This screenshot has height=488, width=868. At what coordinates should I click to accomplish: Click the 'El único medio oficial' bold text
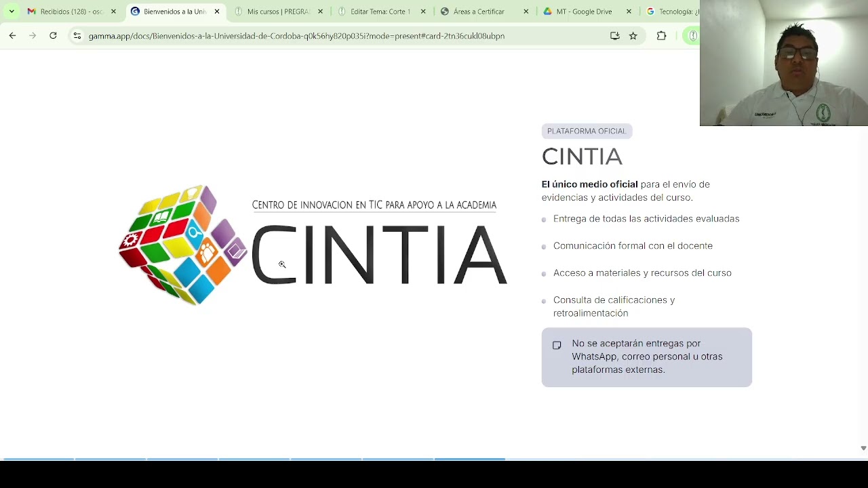[590, 184]
